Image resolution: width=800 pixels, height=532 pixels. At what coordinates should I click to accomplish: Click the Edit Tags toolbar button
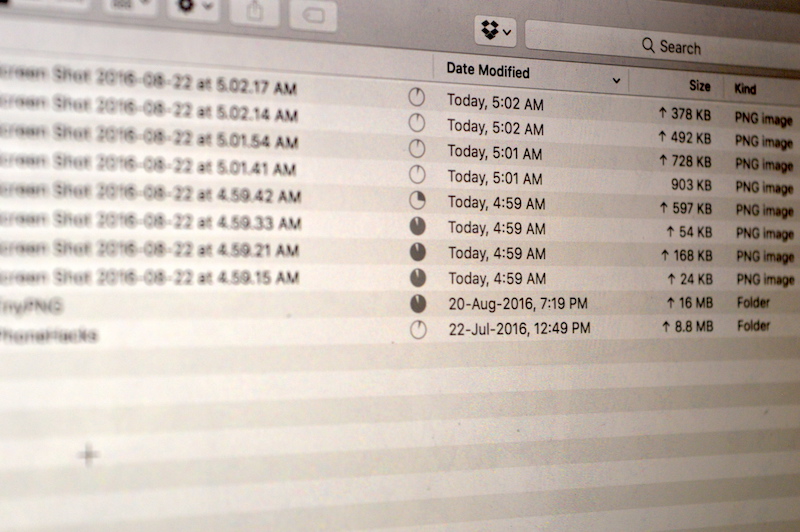[x=313, y=14]
